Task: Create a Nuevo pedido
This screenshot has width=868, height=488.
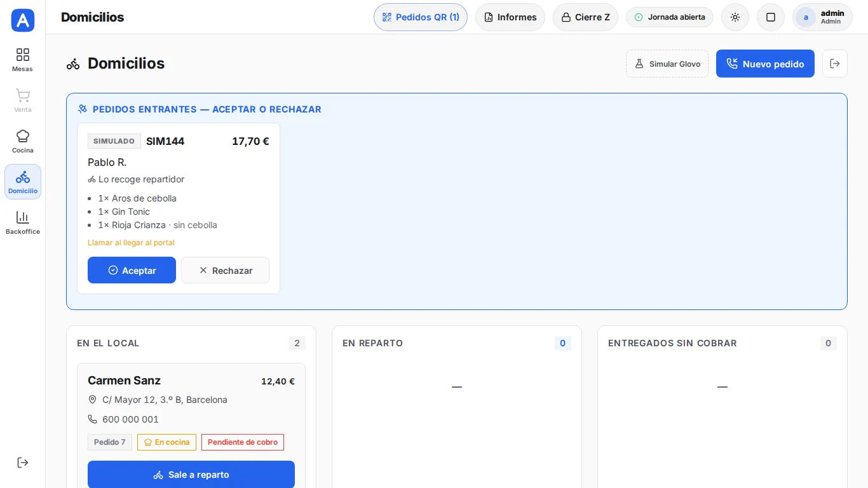Action: (765, 64)
